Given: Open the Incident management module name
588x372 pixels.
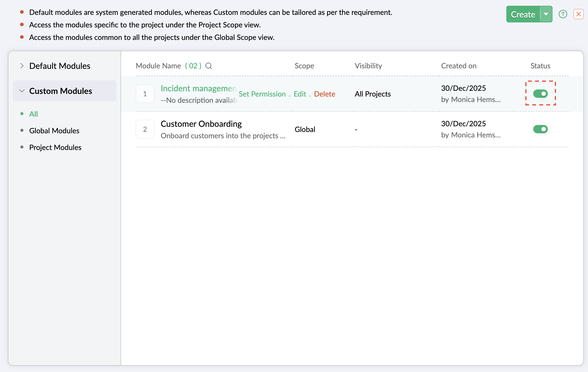Looking at the screenshot, I should pos(198,88).
